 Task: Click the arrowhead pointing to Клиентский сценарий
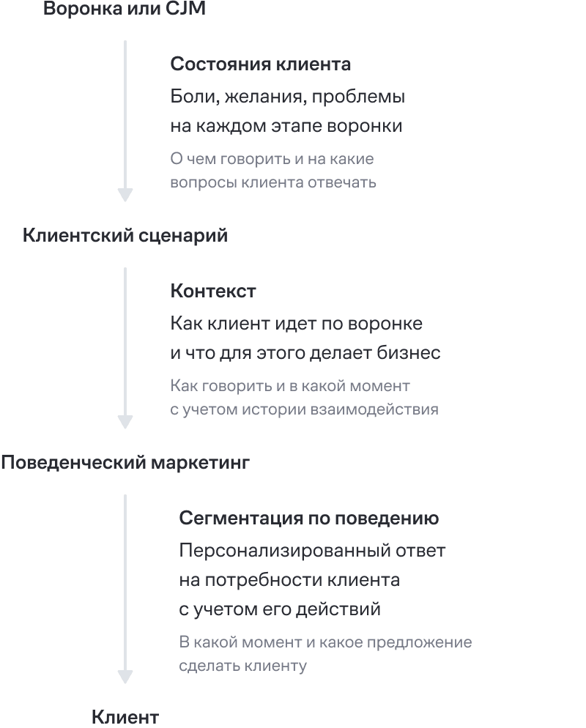tap(125, 195)
